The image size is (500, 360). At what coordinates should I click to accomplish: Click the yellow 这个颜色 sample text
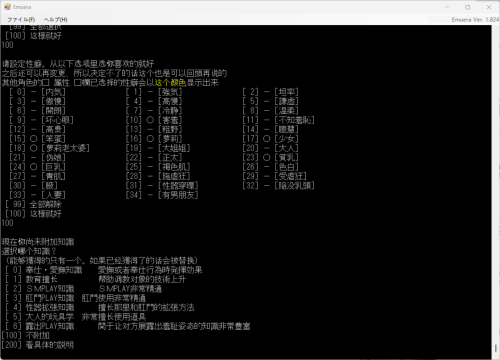170,82
